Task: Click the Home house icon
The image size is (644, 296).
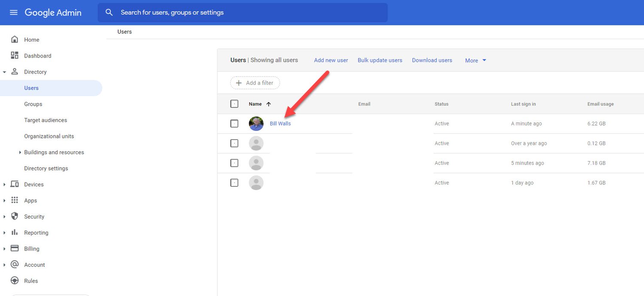Action: (x=15, y=40)
